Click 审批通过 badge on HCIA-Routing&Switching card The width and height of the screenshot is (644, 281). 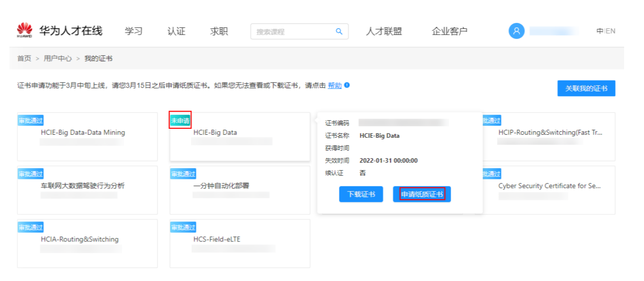(31, 227)
